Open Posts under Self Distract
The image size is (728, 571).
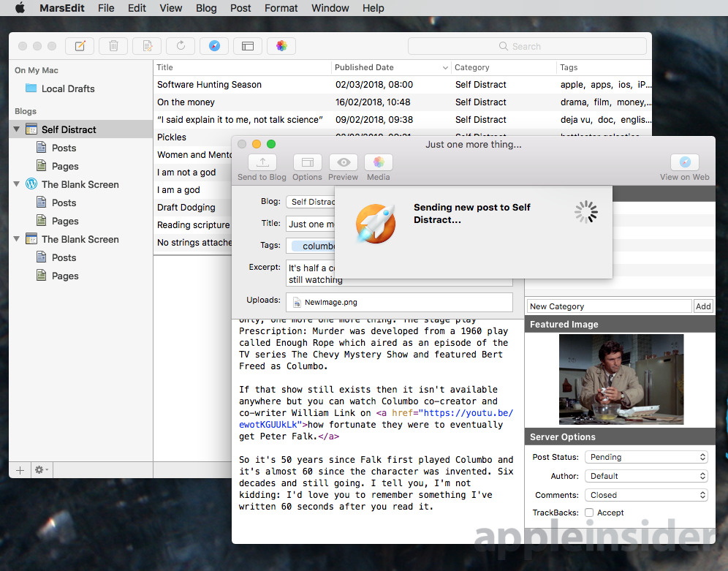tap(64, 148)
